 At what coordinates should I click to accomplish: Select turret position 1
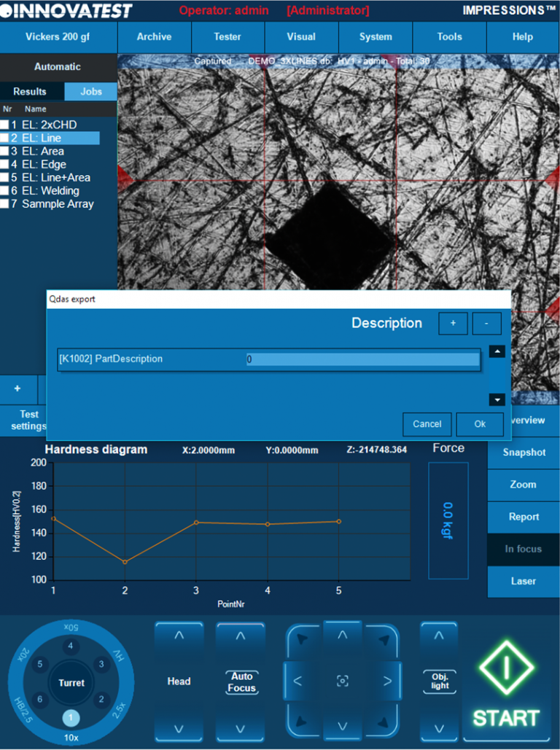pyautogui.click(x=71, y=717)
